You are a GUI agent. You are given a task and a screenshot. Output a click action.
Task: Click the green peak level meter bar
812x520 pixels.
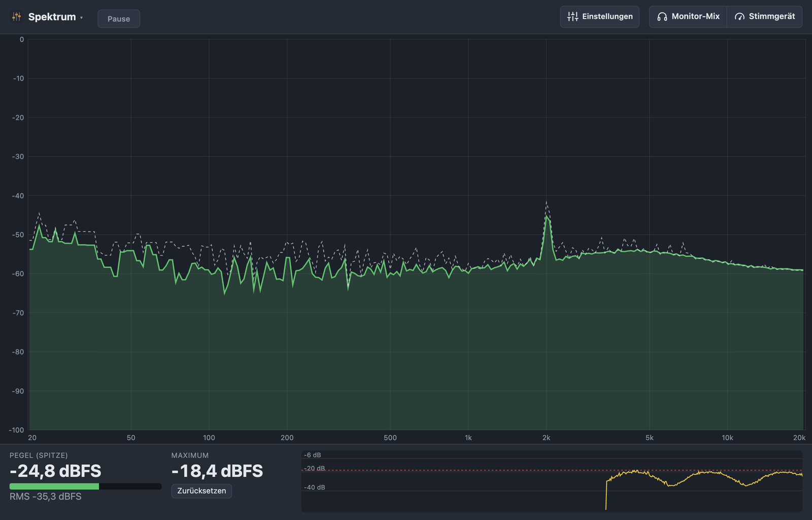coord(54,487)
